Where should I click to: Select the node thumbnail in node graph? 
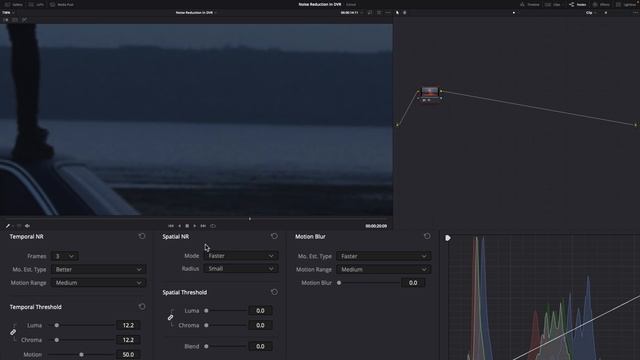click(x=430, y=91)
